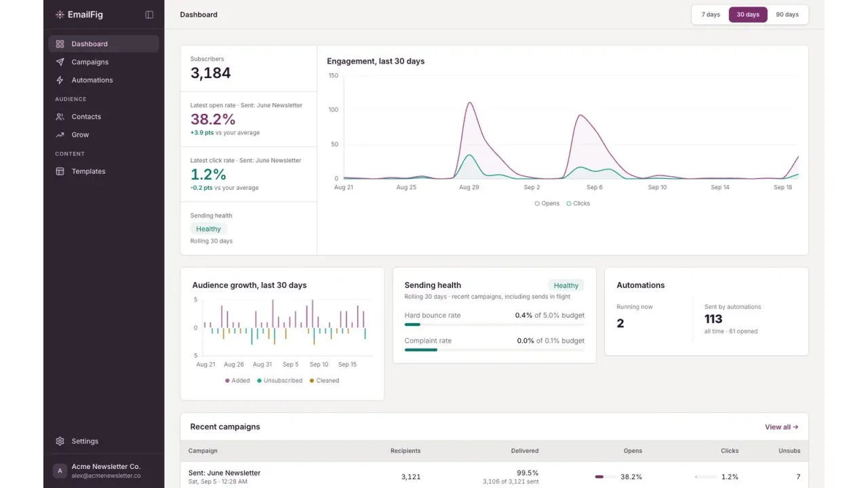Screen dimensions: 868x488
Task: Sort by the Recipients column header
Action: click(406, 451)
